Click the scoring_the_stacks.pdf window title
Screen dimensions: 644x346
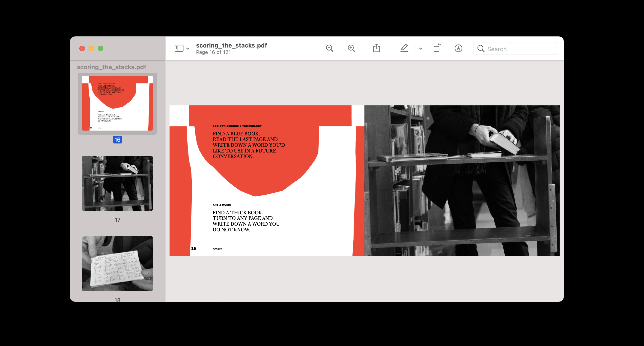click(x=231, y=45)
